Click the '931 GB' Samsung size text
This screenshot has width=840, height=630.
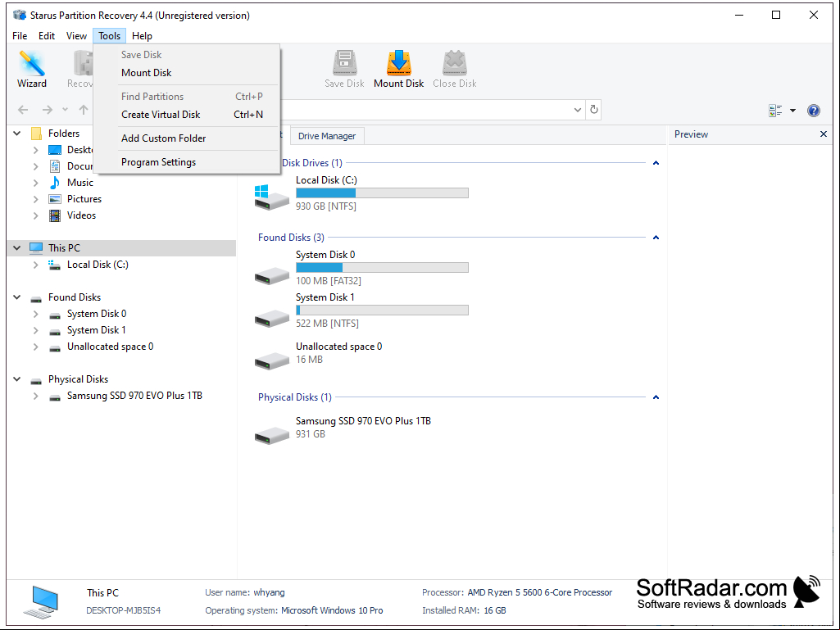tap(310, 434)
